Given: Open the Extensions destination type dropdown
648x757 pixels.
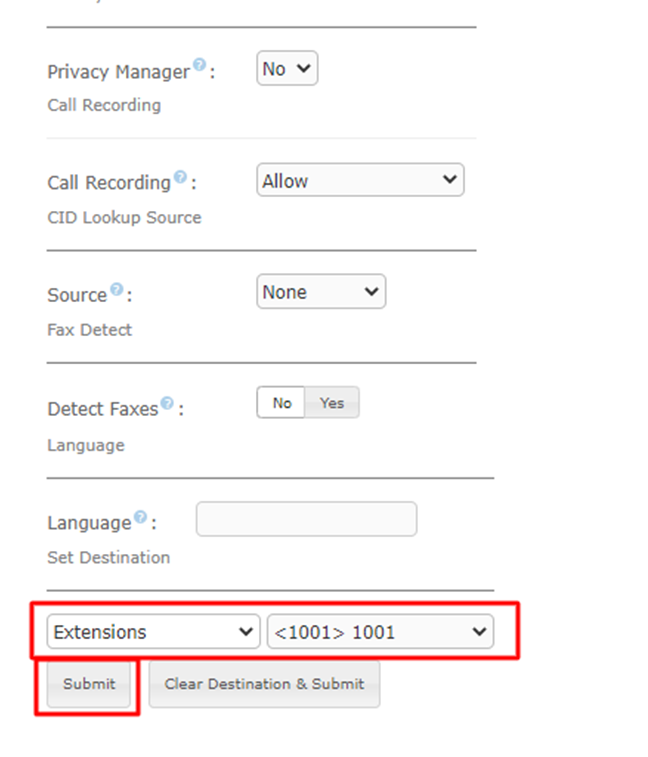Looking at the screenshot, I should click(x=153, y=632).
